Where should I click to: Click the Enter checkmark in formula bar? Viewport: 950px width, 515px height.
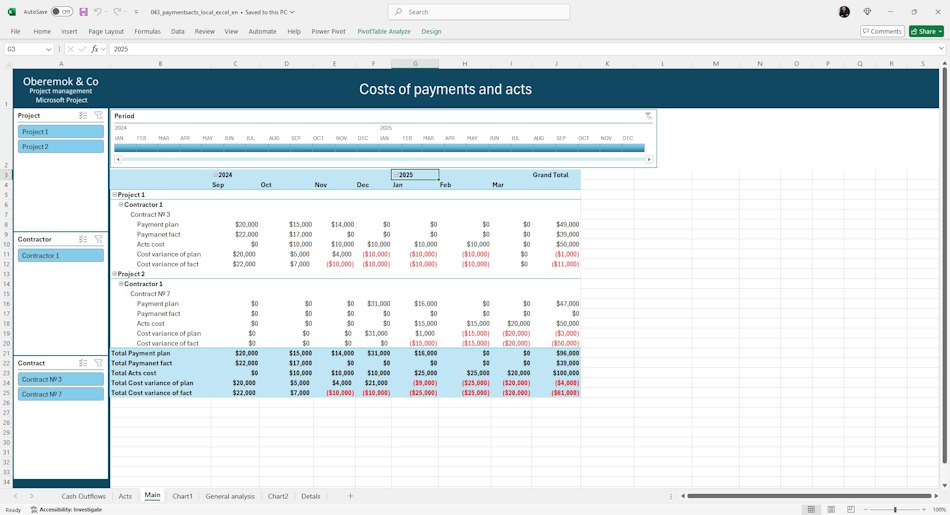(x=82, y=49)
